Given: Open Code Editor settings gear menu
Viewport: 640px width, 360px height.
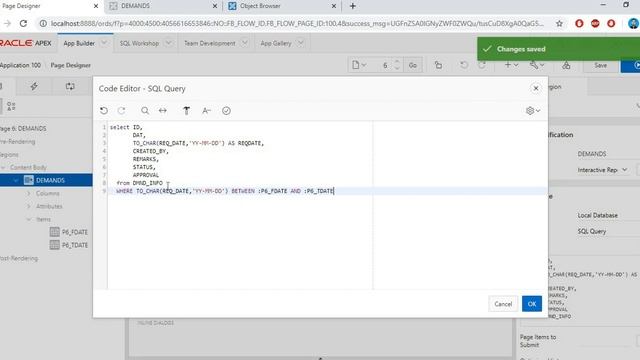Looking at the screenshot, I should [533, 111].
